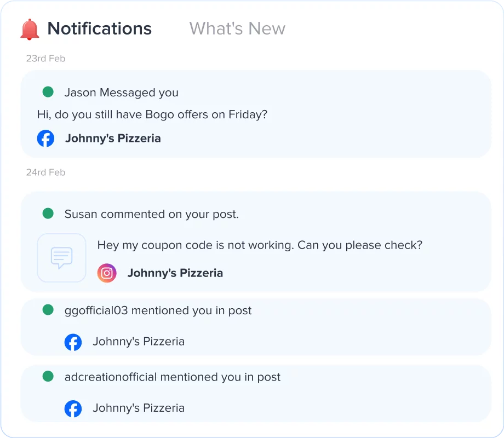Open ggofficial03's mention notification
Viewport: 504px width, 438px height.
click(158, 310)
